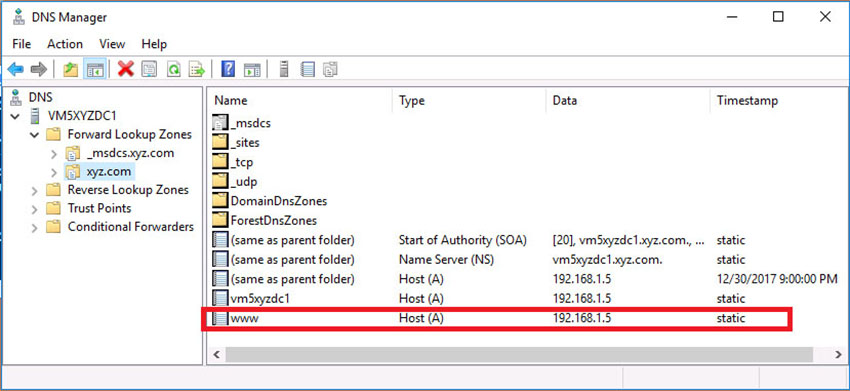Viewport: 850px width, 391px height.
Task: Click the Export List toolbar icon
Action: pos(197,69)
